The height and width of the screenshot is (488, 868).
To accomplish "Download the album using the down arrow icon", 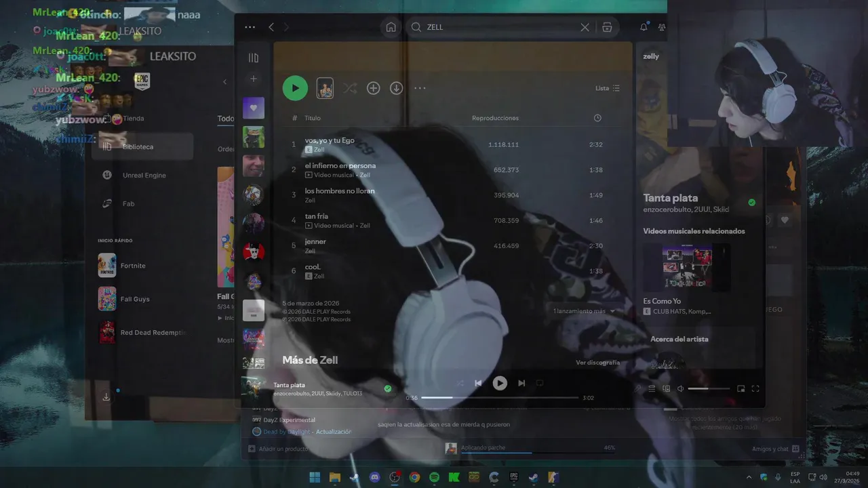I will coord(397,88).
